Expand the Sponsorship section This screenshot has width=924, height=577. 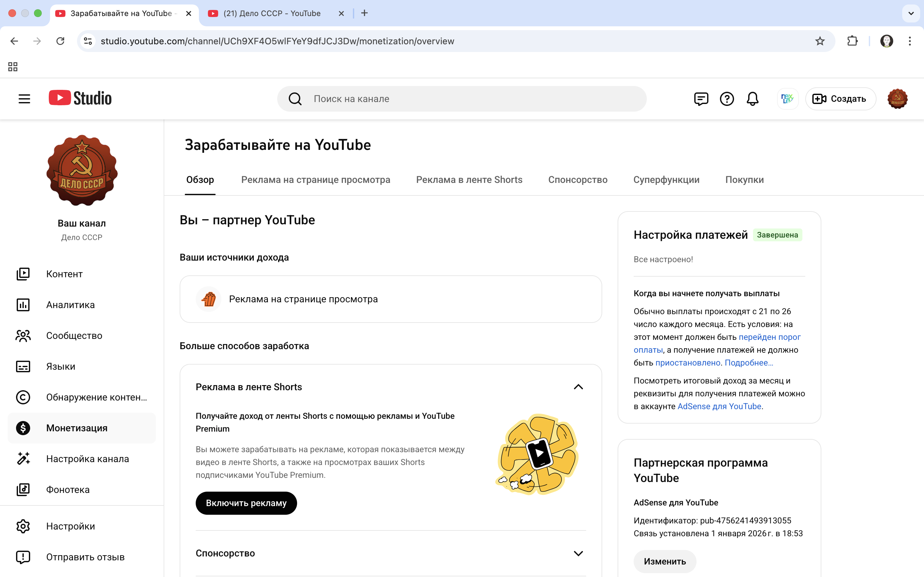coord(578,553)
